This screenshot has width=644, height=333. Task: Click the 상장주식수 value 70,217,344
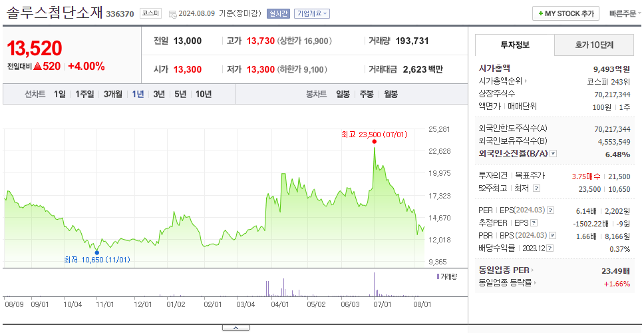(612, 95)
